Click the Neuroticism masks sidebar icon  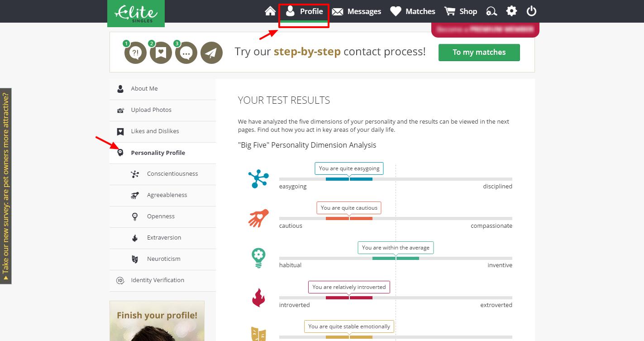point(135,259)
